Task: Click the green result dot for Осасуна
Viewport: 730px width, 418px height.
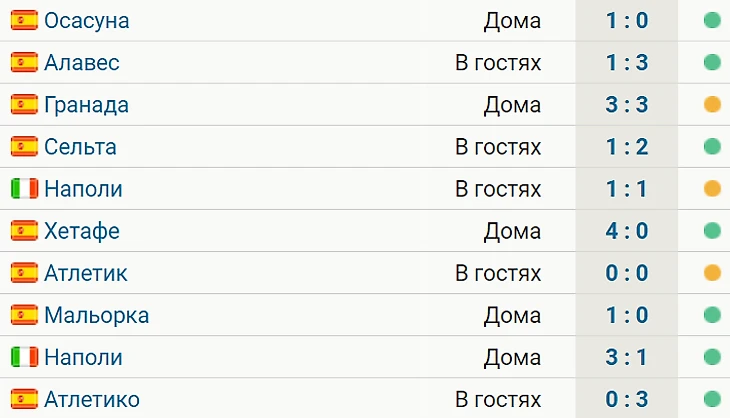Action: coord(712,20)
